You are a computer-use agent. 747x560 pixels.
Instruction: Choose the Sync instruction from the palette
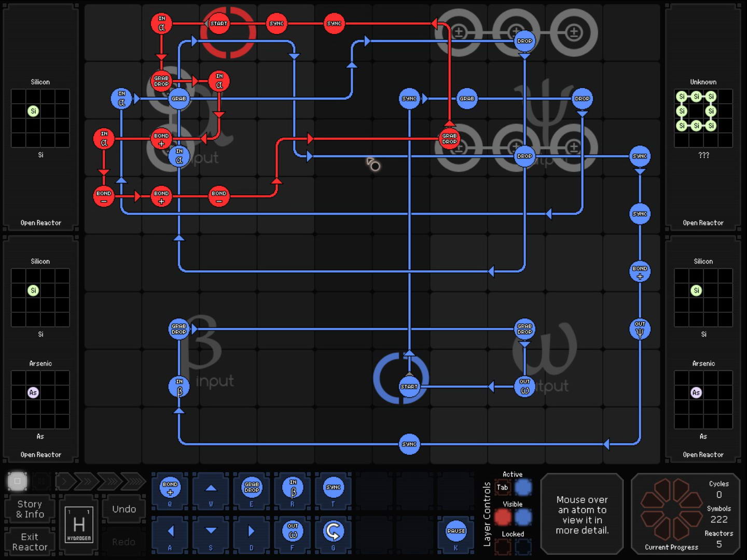(x=333, y=488)
